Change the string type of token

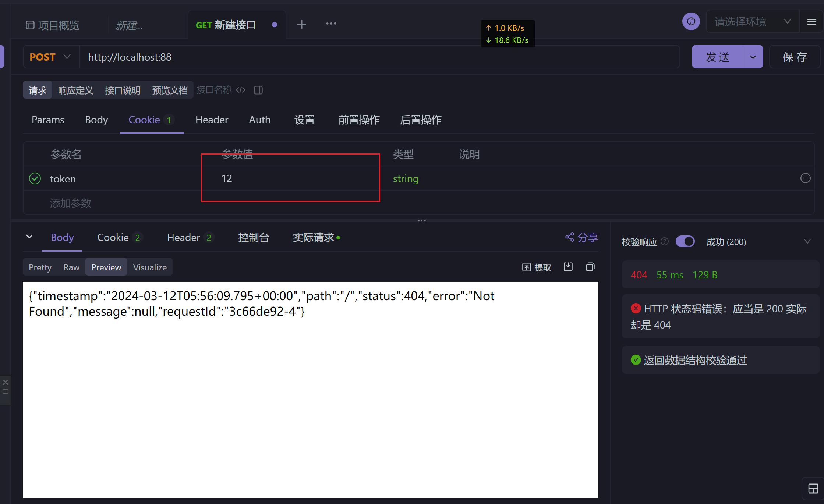406,179
